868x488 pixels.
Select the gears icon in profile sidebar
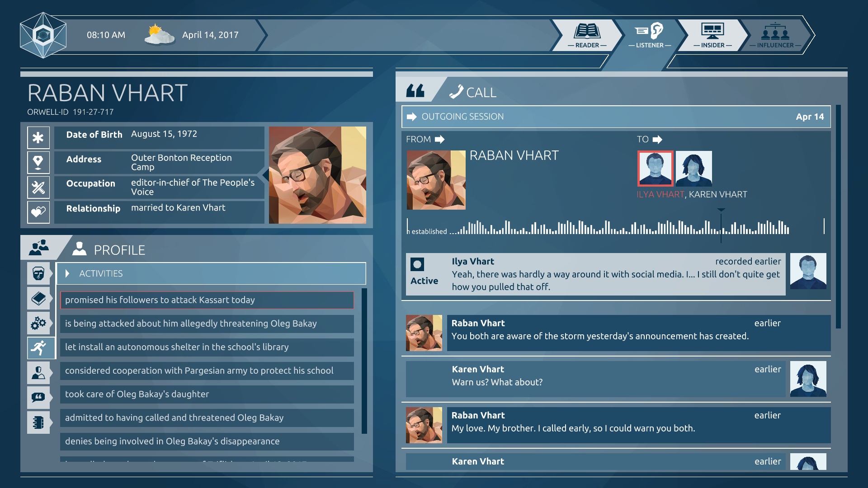click(x=38, y=323)
